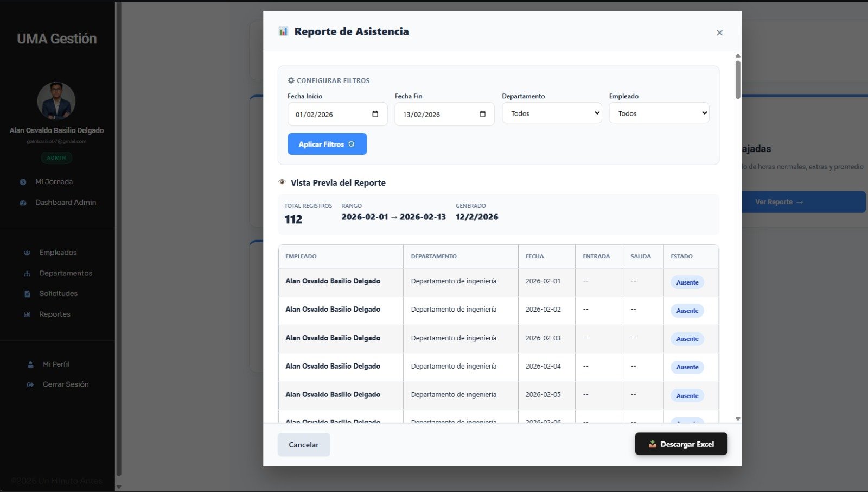Click the gear icon by Configurar Filtros

coord(291,80)
